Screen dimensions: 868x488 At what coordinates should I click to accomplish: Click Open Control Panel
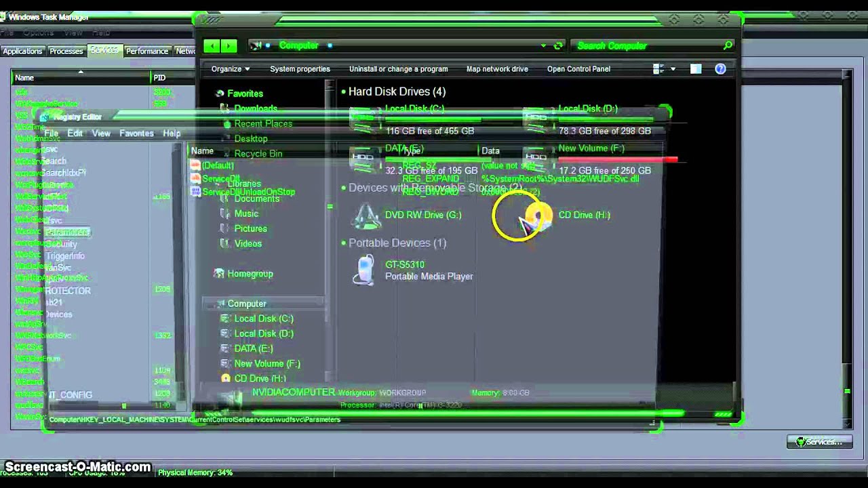point(578,68)
